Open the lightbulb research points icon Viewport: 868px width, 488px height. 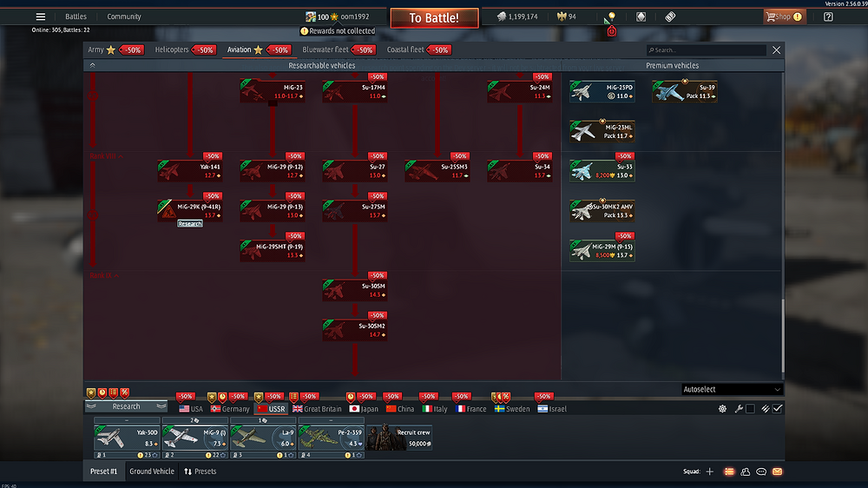tap(612, 16)
